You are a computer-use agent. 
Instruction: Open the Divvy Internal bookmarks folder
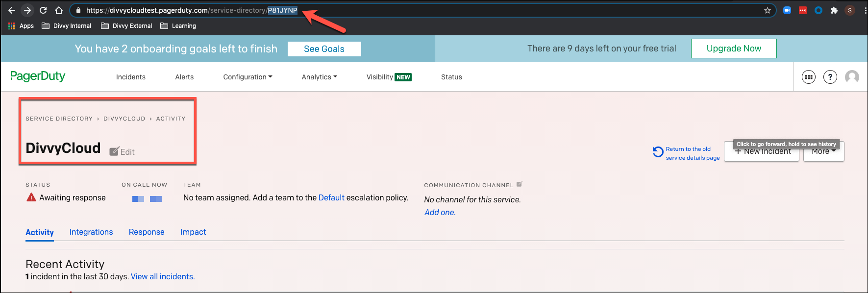pyautogui.click(x=67, y=26)
